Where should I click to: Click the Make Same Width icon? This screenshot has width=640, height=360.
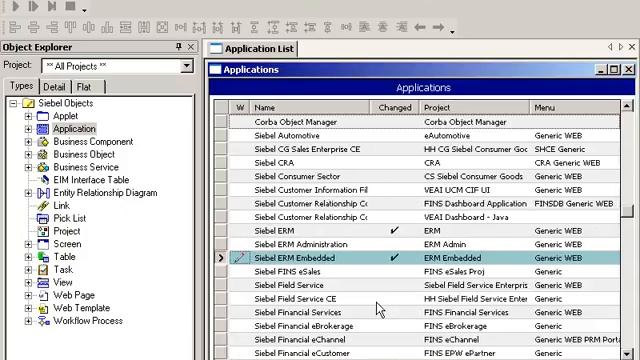point(125,27)
